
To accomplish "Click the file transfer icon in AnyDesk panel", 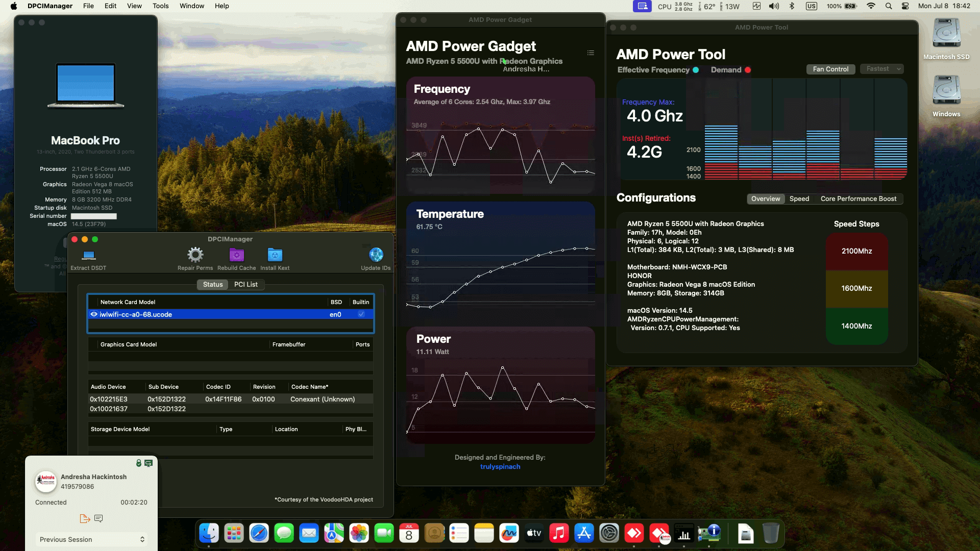I will 85,518.
